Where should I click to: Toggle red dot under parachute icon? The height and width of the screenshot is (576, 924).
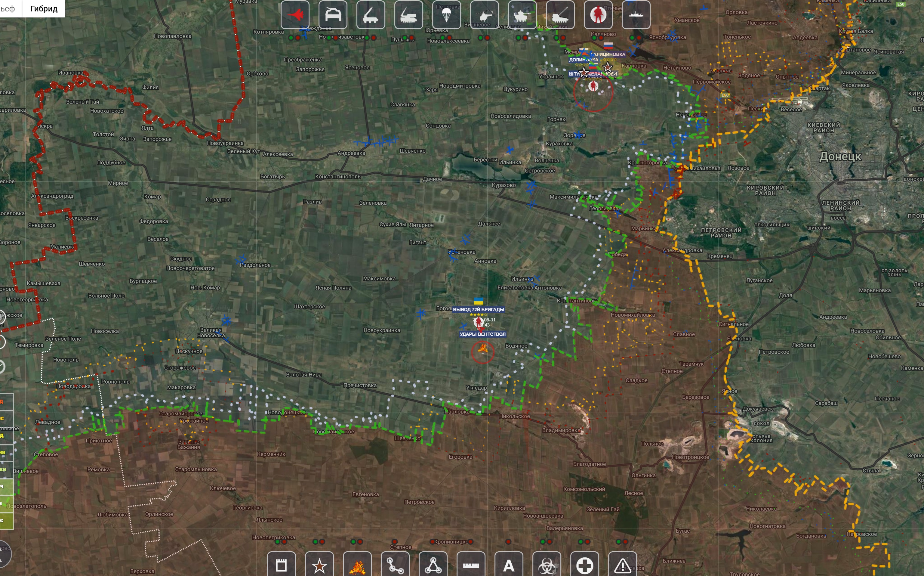[x=450, y=38]
